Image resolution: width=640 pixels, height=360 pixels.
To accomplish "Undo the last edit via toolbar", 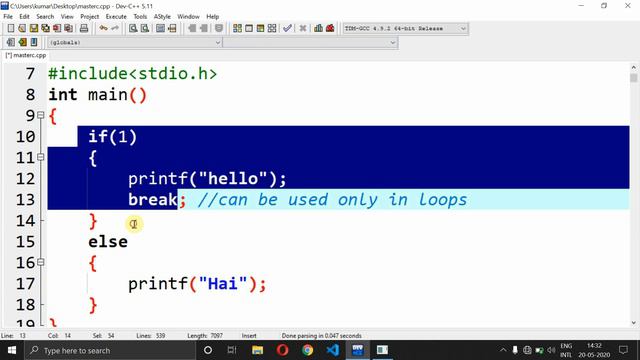I will click(x=103, y=28).
